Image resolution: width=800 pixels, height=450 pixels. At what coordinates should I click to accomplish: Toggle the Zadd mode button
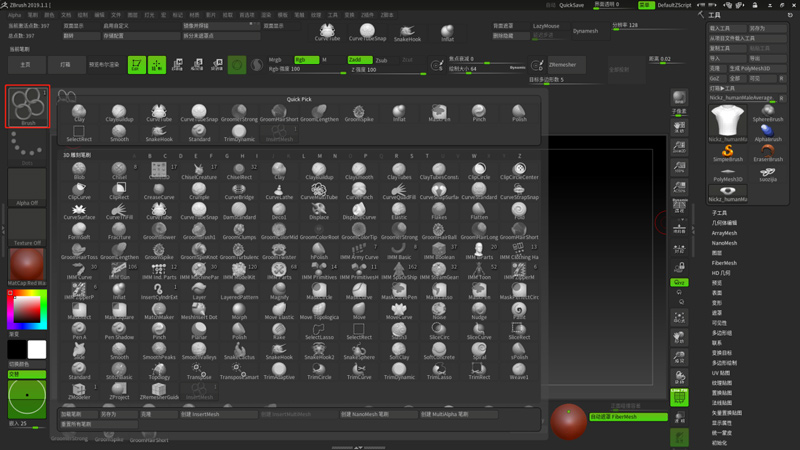point(359,60)
